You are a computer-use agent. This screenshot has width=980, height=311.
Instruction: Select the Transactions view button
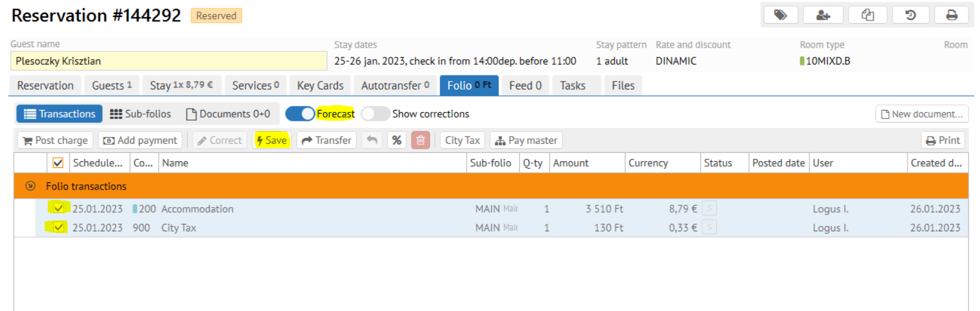tap(59, 114)
